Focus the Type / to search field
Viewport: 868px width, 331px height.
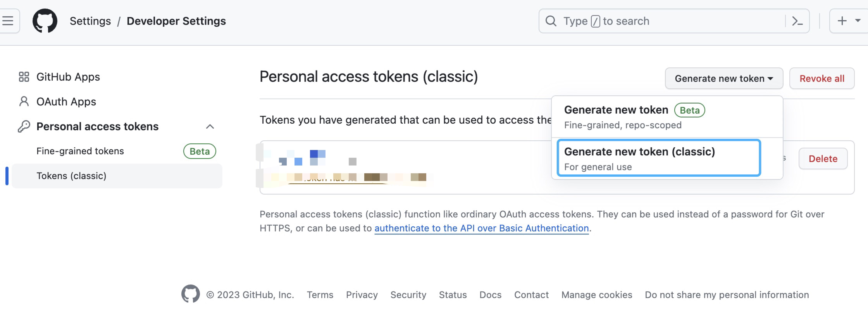(x=674, y=21)
